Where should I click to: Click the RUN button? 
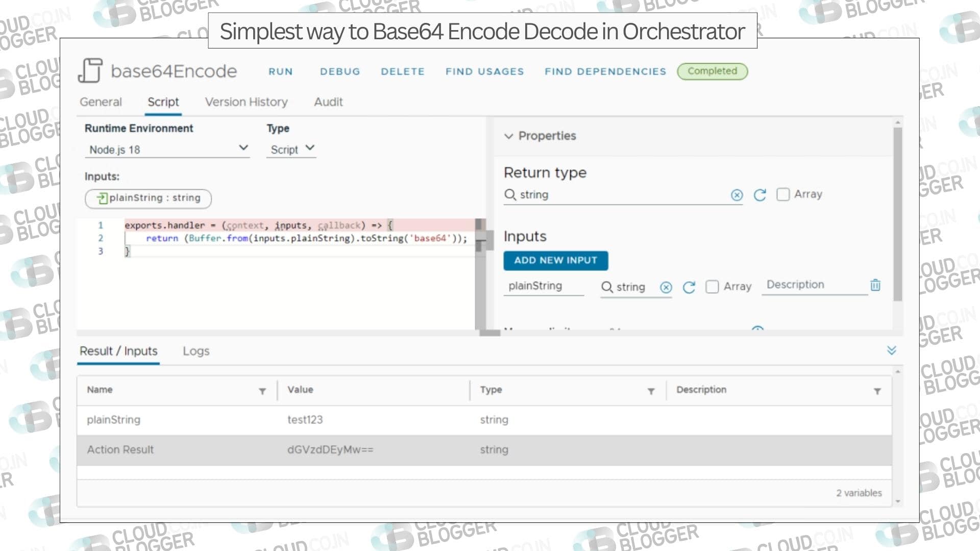click(281, 71)
